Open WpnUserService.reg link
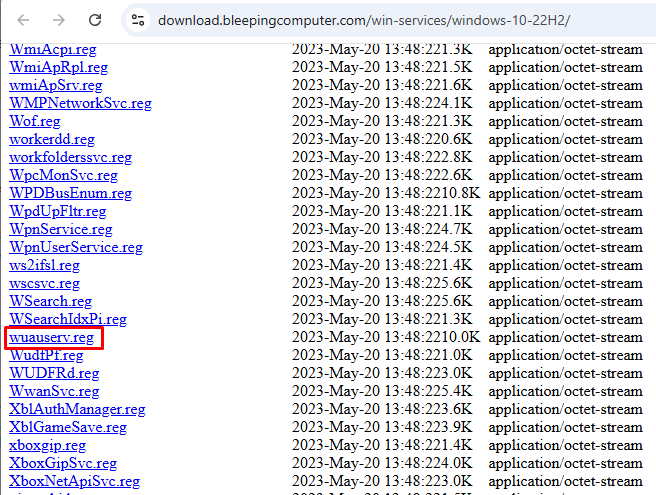This screenshot has height=495, width=656. (76, 247)
